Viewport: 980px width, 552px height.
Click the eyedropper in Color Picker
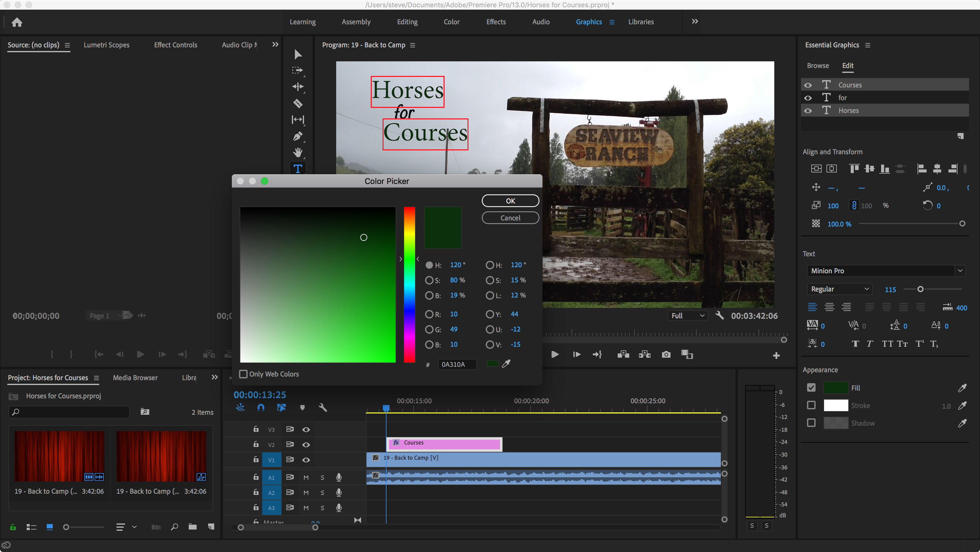pos(505,363)
